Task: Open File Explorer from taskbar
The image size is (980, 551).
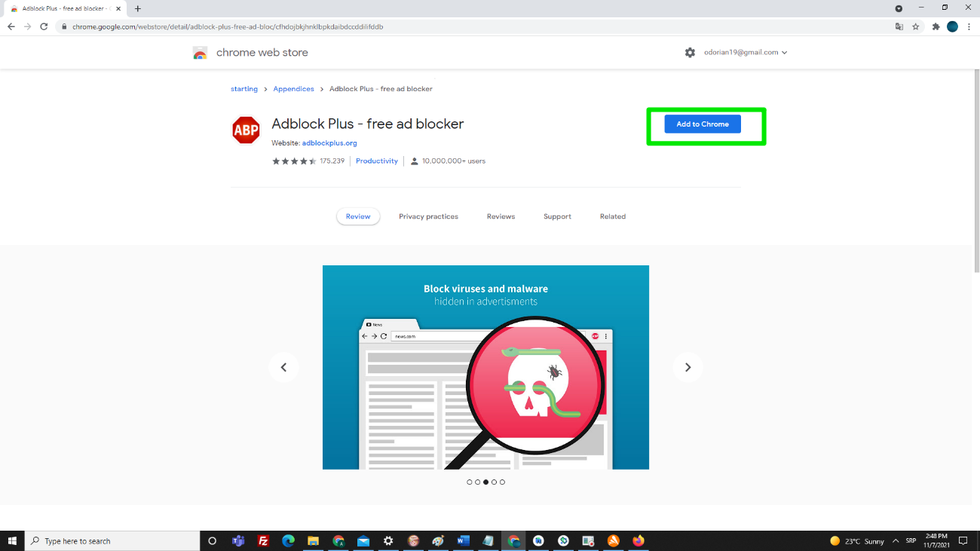Action: pos(313,541)
